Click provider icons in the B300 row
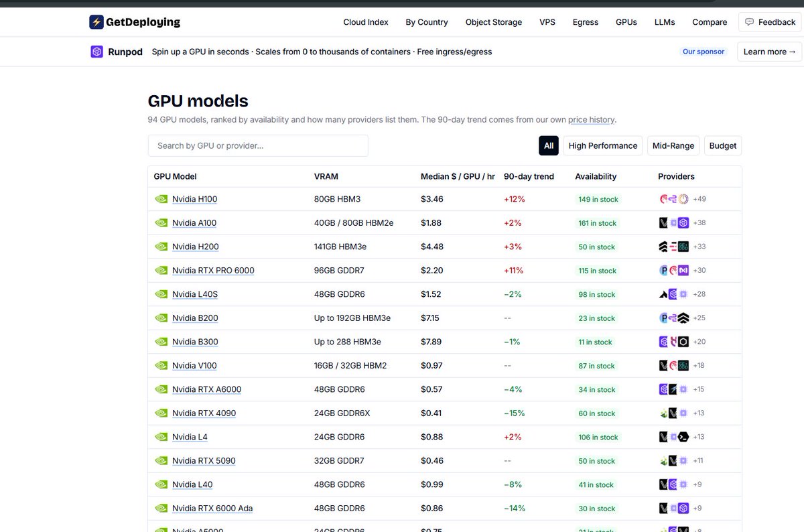This screenshot has width=804, height=532. pyautogui.click(x=674, y=342)
